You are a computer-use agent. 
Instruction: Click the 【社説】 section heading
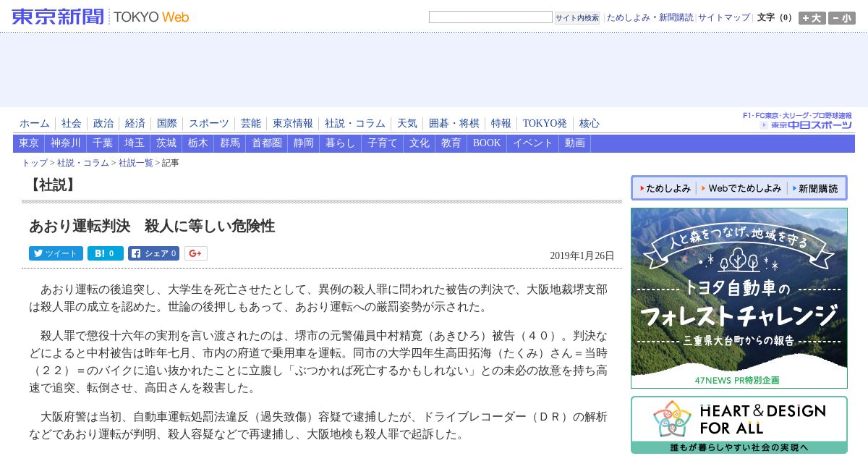pos(52,185)
